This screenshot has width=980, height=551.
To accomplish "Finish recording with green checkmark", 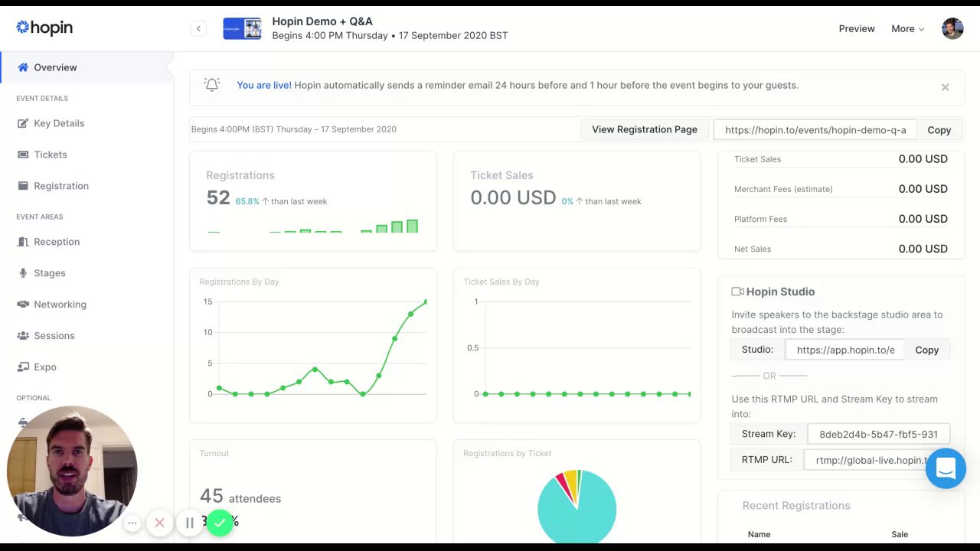I will [220, 523].
